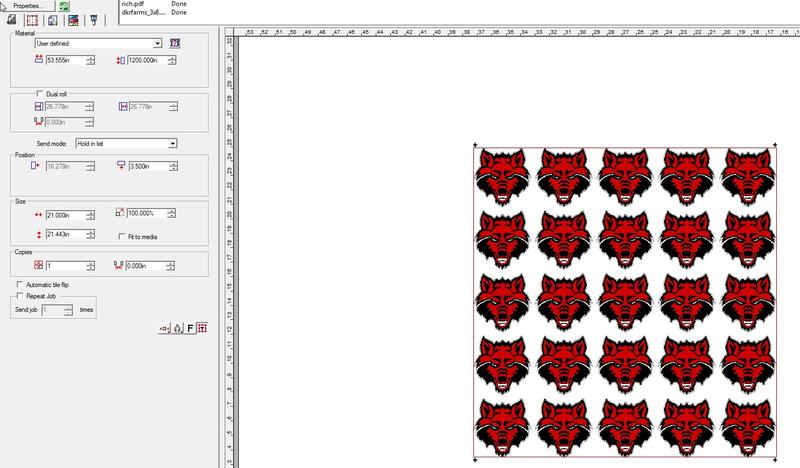Click the green icon next to Properties
This screenshot has height=468, width=800.
tap(64, 6)
